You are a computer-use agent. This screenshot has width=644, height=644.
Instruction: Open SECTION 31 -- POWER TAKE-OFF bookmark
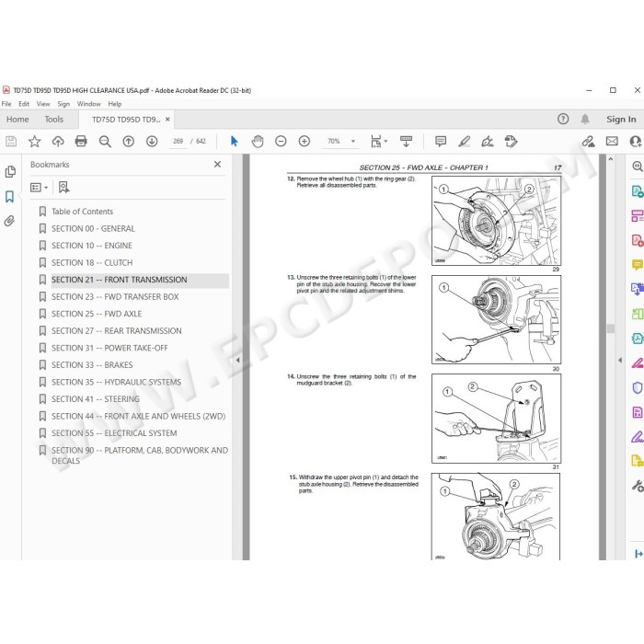109,349
